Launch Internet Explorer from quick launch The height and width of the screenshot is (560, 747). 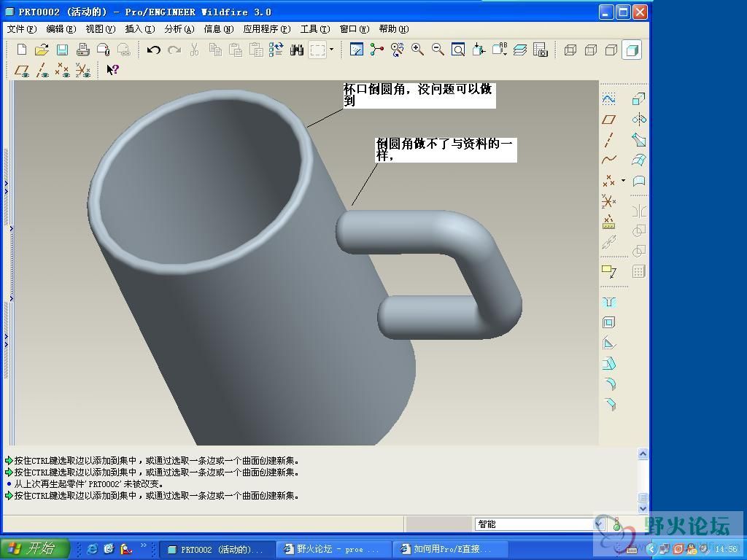(x=93, y=549)
